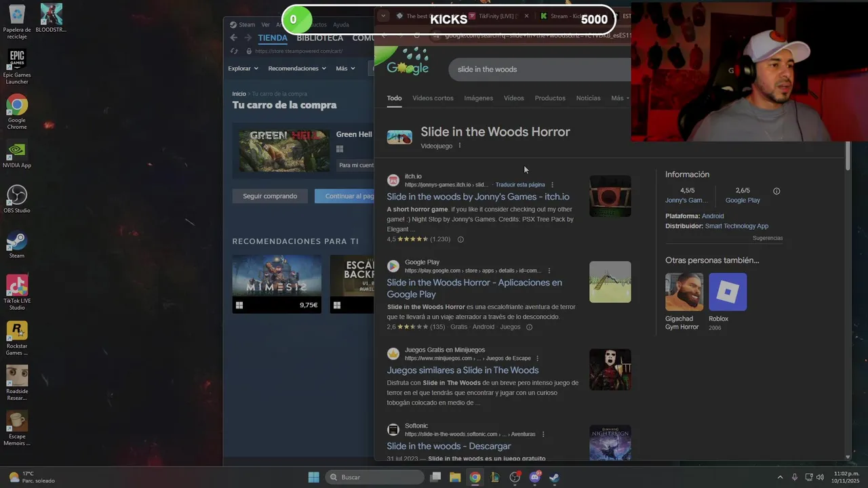Go forward in the Steam window

pyautogui.click(x=248, y=38)
